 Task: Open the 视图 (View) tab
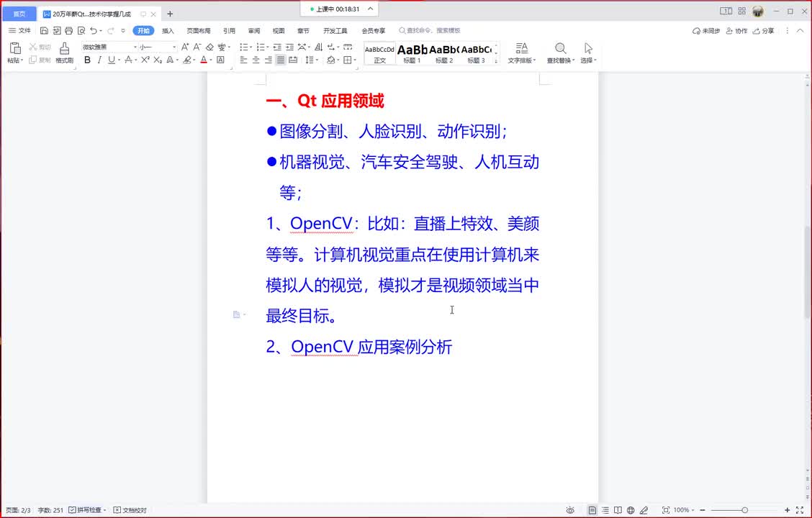pos(279,30)
